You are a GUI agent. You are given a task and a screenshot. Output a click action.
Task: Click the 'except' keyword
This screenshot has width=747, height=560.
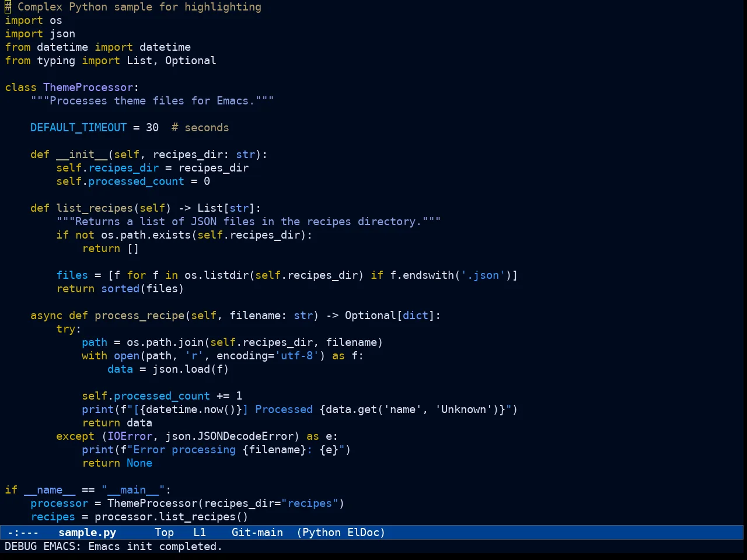75,436
